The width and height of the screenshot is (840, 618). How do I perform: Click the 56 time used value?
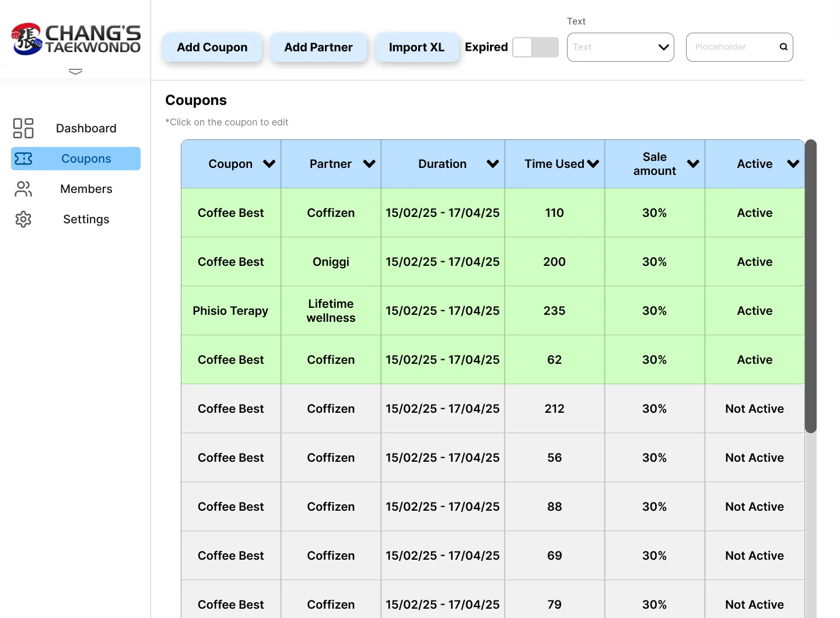click(x=555, y=458)
